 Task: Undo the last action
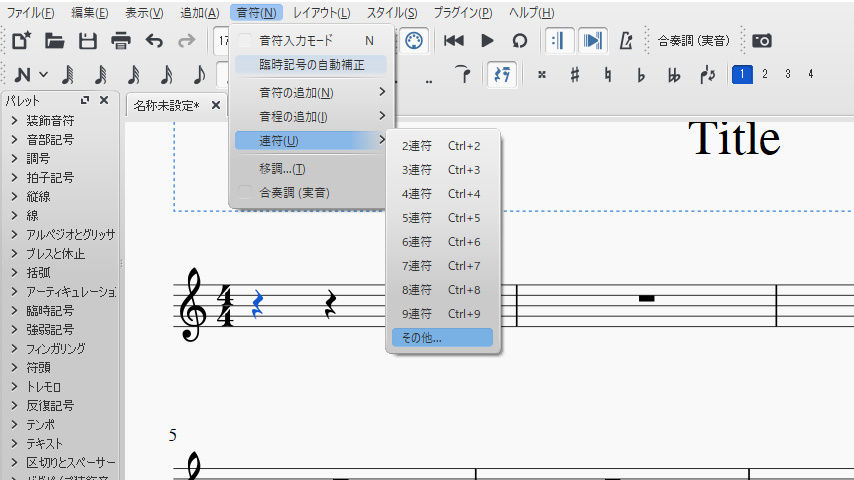click(154, 41)
